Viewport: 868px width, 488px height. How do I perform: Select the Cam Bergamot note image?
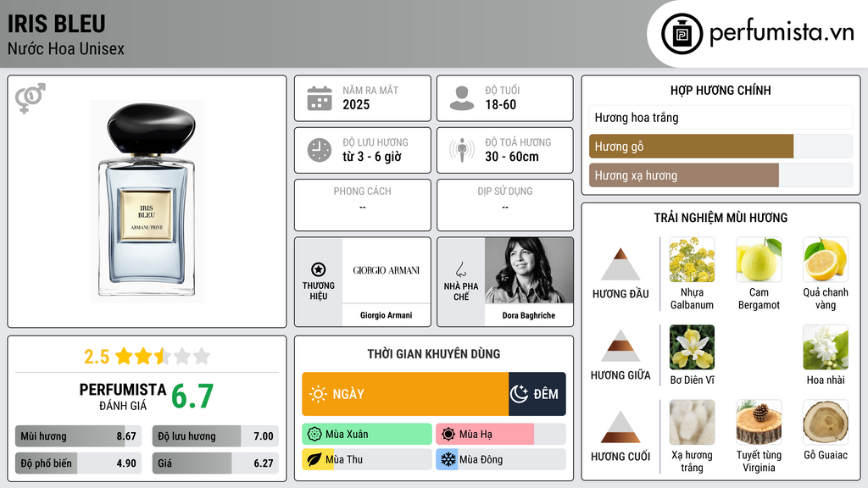(759, 260)
